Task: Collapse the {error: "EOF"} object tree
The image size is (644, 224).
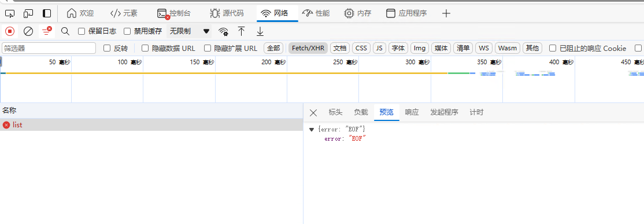Action: 312,129
